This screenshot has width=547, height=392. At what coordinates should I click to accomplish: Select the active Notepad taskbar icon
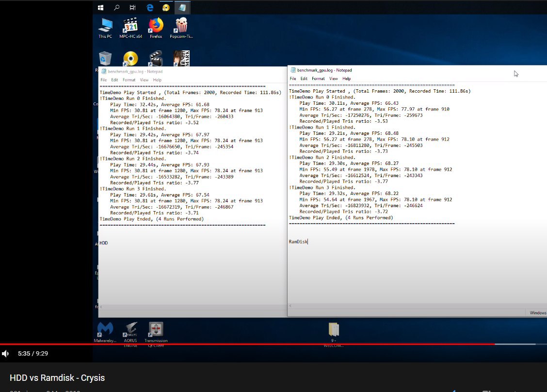[x=182, y=7]
